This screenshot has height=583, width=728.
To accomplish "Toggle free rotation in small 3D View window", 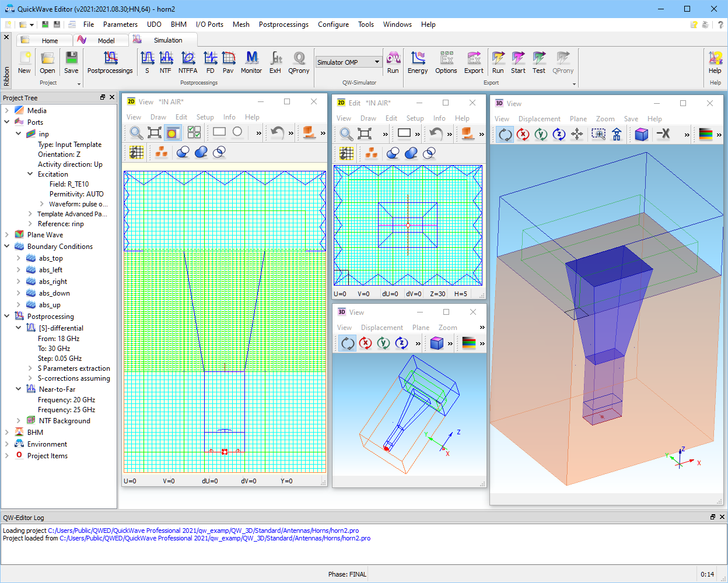I will pyautogui.click(x=348, y=343).
